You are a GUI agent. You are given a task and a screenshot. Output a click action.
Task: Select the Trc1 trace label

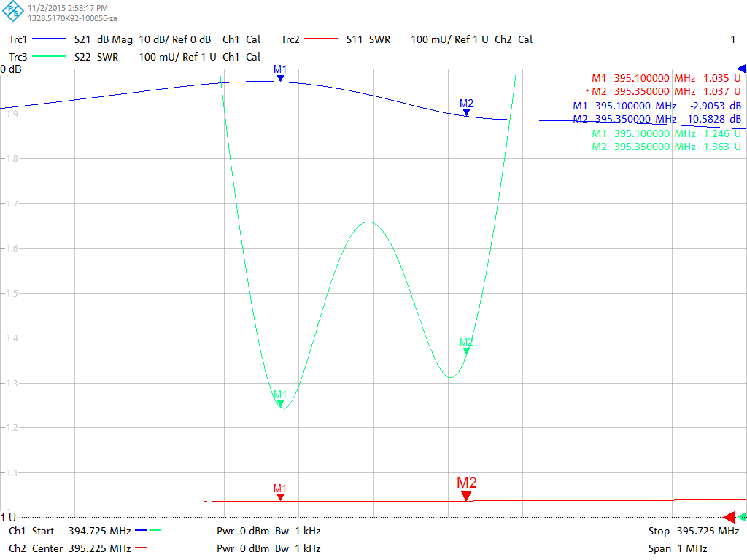tap(18, 39)
